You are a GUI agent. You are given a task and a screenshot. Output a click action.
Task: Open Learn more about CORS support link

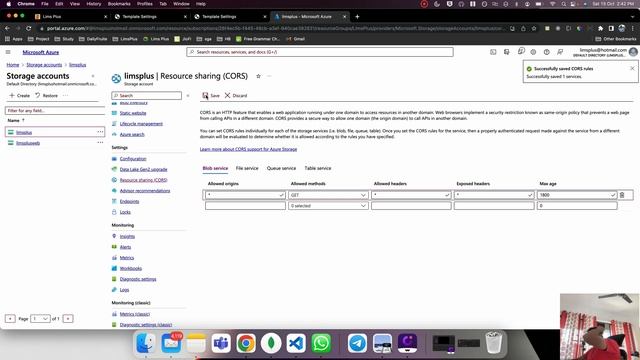point(248,149)
